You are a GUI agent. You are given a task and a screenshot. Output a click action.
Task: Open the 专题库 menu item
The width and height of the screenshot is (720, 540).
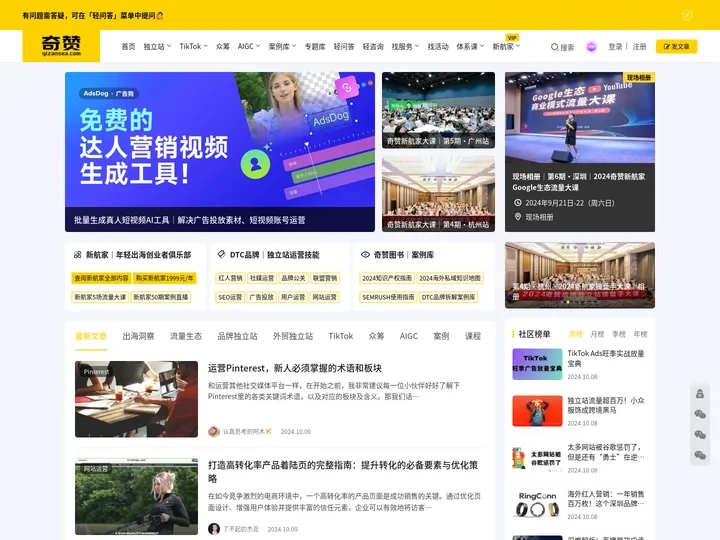(x=315, y=46)
